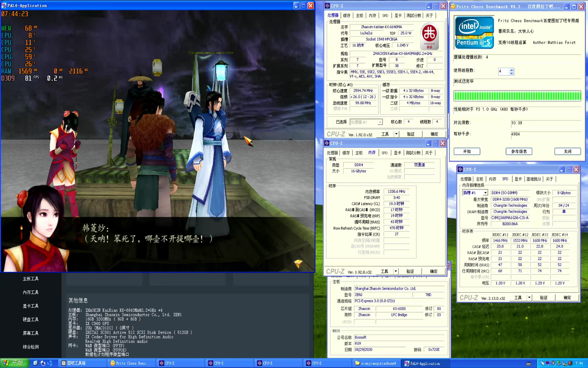The image size is (588, 368).
Task: Click 确定 in CPU-Z memory window
Action: tap(434, 271)
